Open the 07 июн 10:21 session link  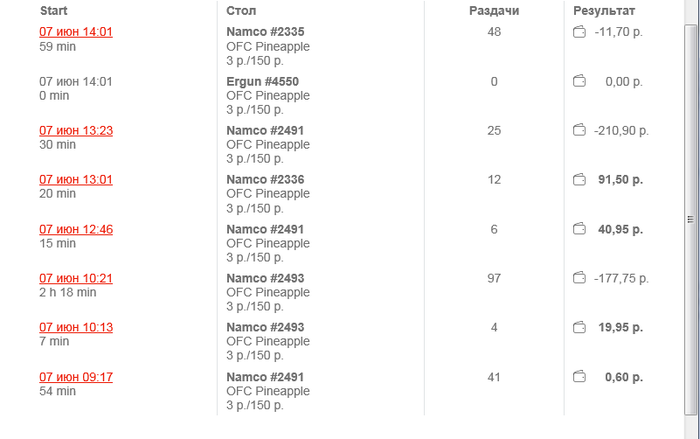pyautogui.click(x=76, y=278)
